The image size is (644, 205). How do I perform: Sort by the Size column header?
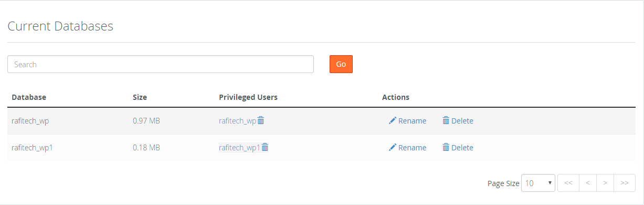(x=140, y=97)
